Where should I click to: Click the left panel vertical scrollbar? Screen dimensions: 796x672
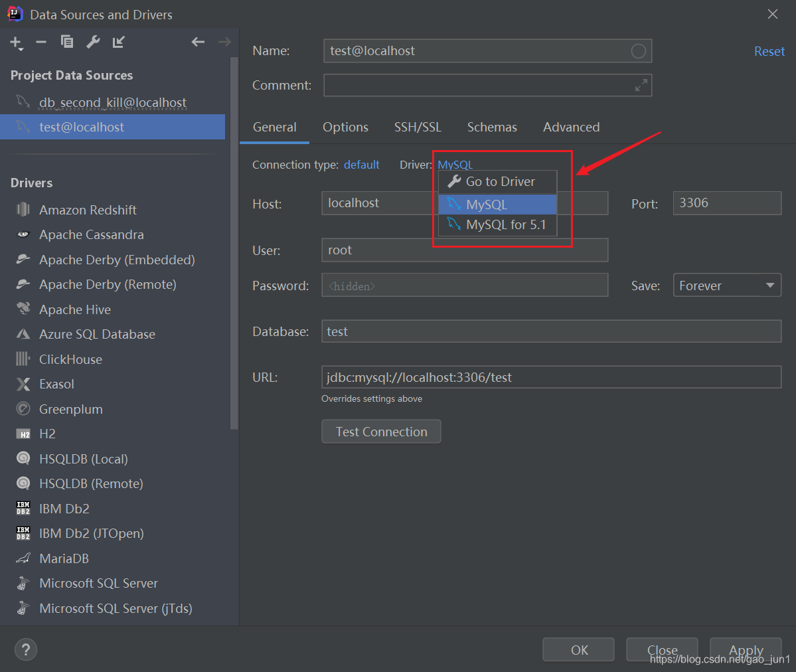234,244
